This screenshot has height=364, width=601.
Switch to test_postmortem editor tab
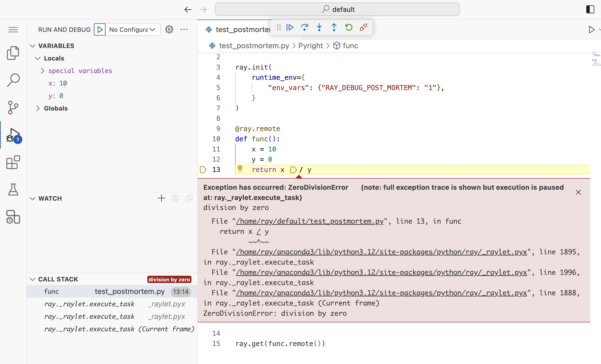point(238,30)
